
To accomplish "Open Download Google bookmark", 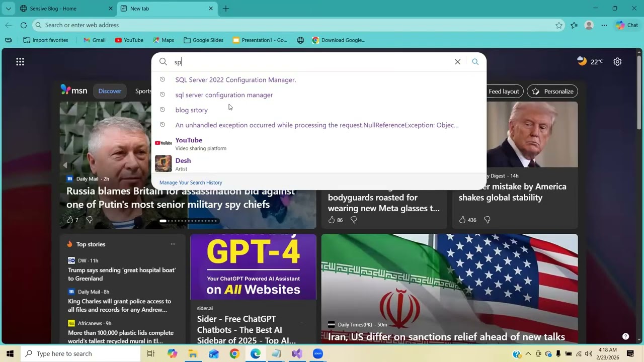I will coord(339,40).
